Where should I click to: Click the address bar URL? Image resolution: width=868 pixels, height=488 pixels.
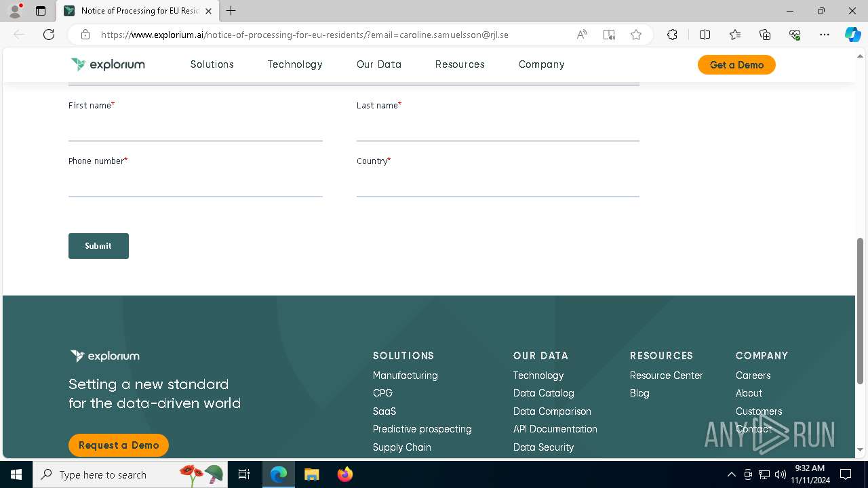(304, 35)
